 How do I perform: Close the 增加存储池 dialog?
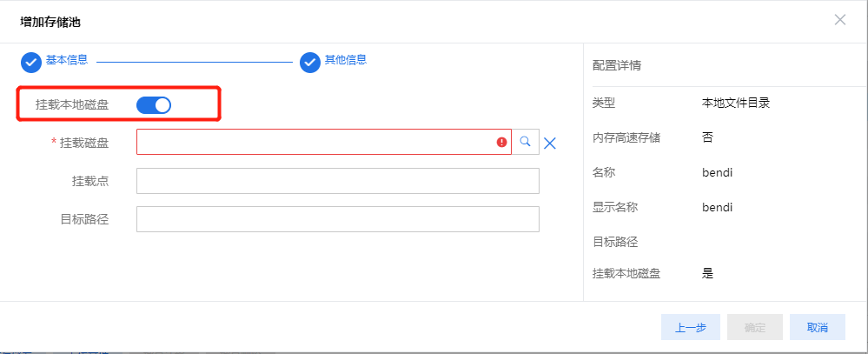(839, 19)
